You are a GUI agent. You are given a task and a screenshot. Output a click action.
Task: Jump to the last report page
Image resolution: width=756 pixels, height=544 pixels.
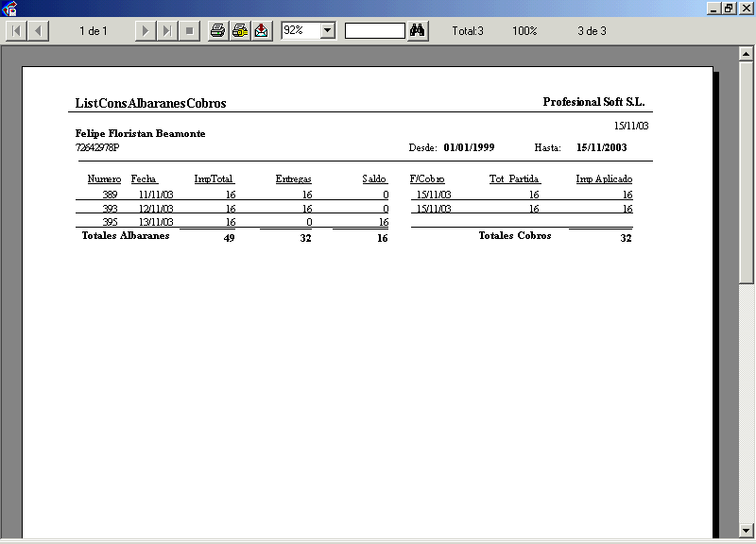[166, 31]
